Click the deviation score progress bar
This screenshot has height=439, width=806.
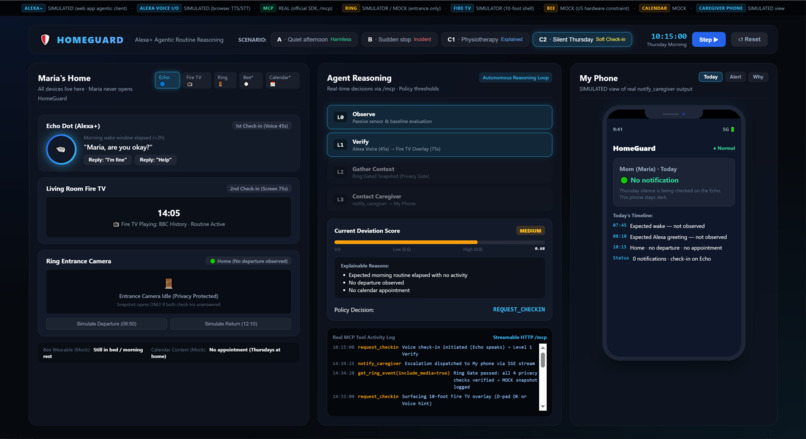tap(439, 242)
